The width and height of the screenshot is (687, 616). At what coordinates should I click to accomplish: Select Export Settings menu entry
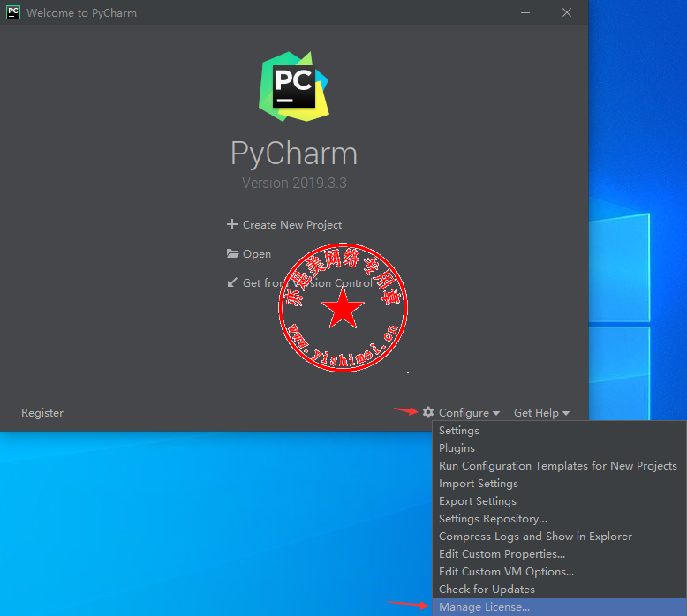point(559,501)
